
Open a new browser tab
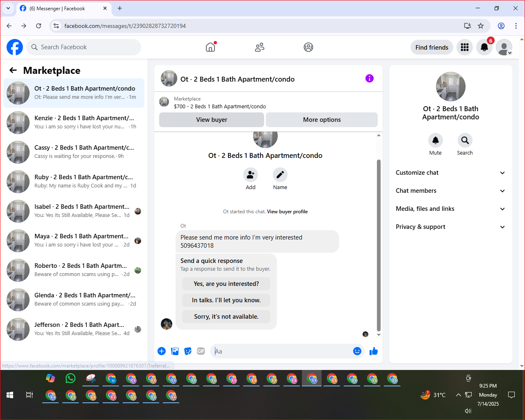(x=120, y=8)
